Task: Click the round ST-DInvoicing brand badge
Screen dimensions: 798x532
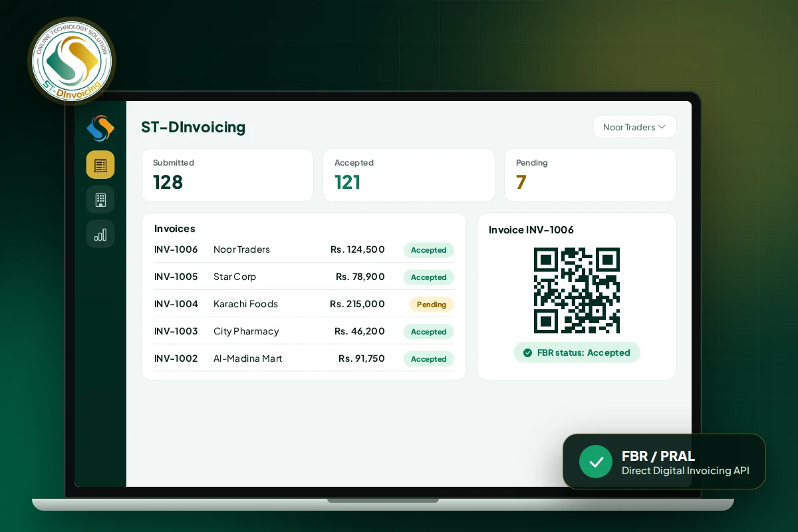Action: pos(72,61)
